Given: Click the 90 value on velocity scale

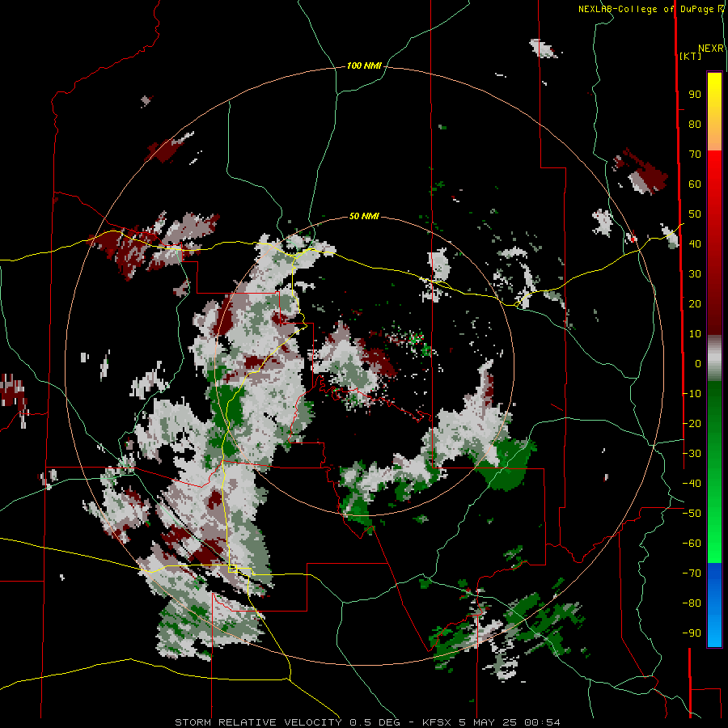Looking at the screenshot, I should coord(695,95).
